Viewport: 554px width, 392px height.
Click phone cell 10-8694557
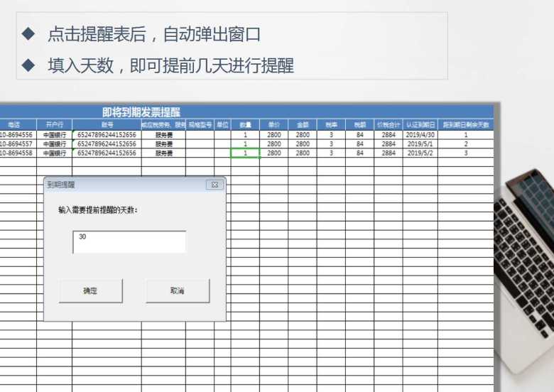[x=17, y=144]
